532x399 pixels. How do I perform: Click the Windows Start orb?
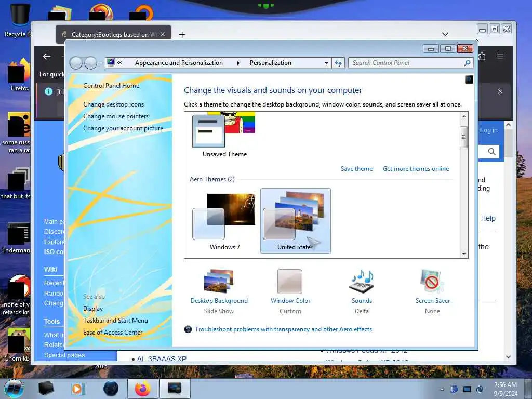[x=14, y=389]
